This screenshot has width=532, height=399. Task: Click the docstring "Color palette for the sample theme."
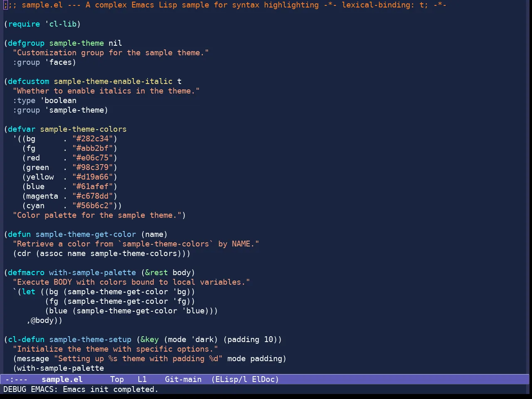97,215
